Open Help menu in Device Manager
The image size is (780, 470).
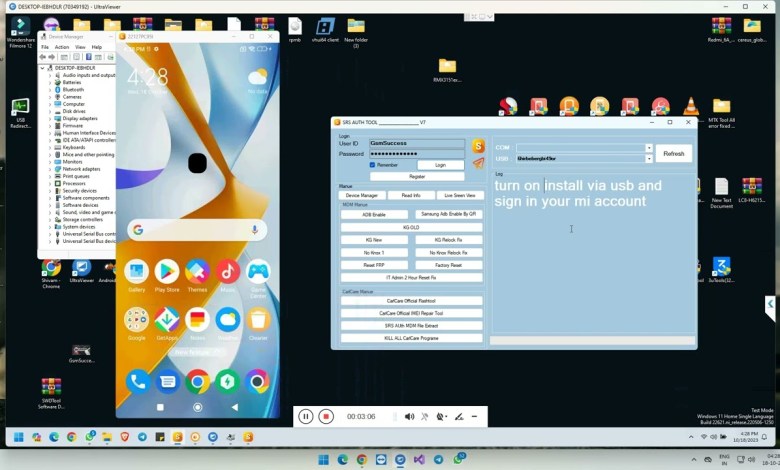coord(97,47)
